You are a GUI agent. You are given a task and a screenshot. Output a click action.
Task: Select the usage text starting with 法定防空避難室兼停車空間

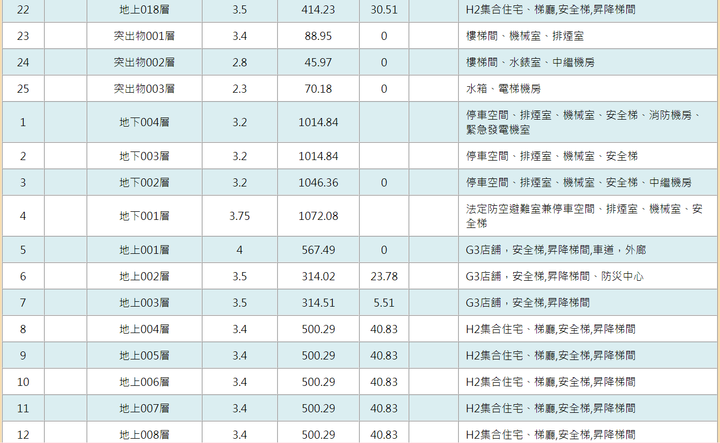point(584,216)
